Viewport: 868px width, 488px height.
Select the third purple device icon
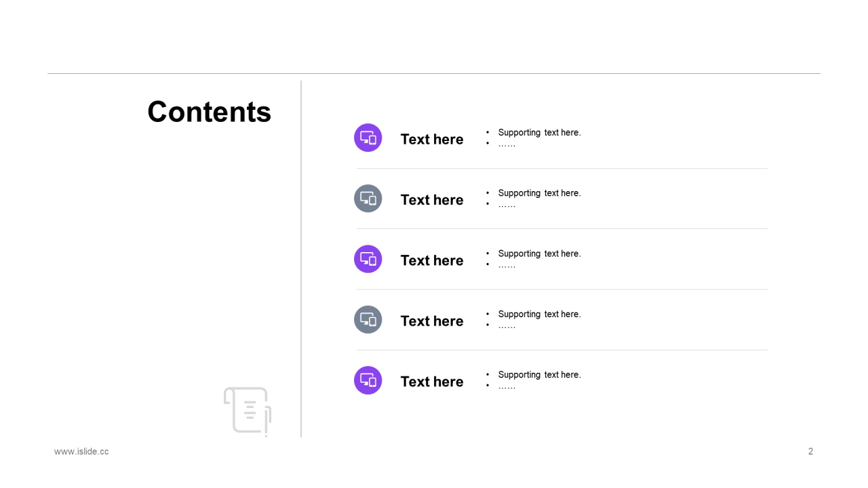tap(368, 259)
